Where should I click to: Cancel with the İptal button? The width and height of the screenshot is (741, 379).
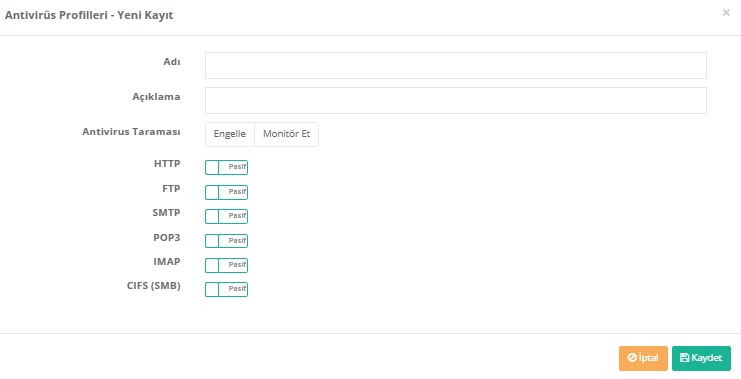coord(643,358)
